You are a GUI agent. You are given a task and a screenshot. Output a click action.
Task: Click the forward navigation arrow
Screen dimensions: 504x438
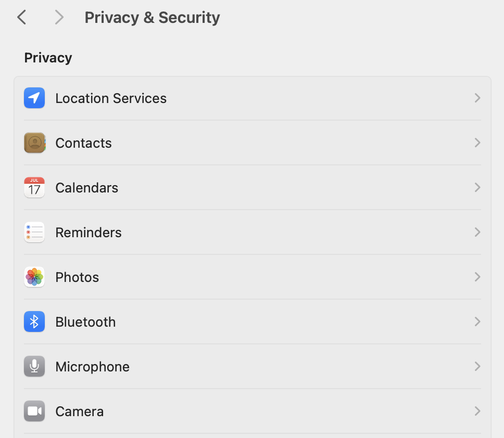(x=59, y=17)
